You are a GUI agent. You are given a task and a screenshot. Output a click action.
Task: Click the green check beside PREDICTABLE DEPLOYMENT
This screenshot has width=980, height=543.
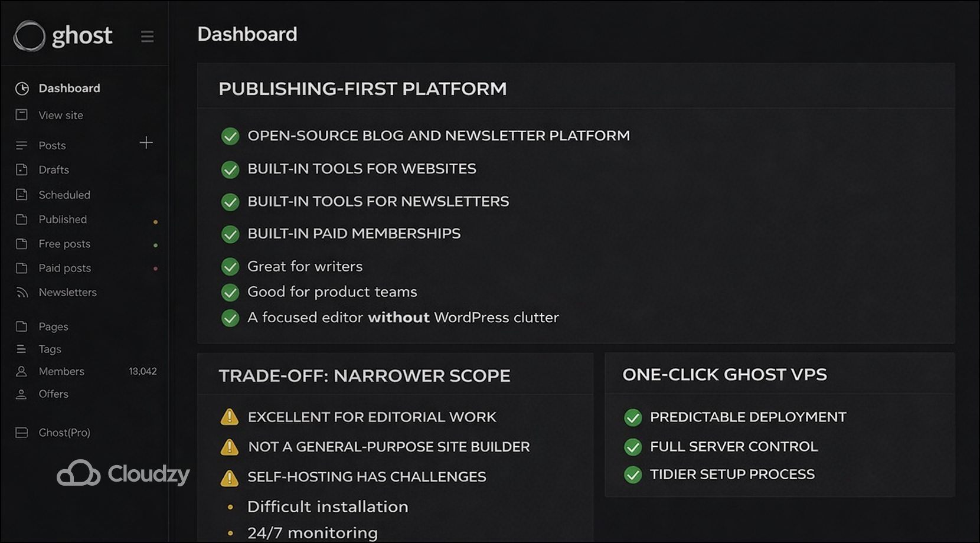point(632,417)
